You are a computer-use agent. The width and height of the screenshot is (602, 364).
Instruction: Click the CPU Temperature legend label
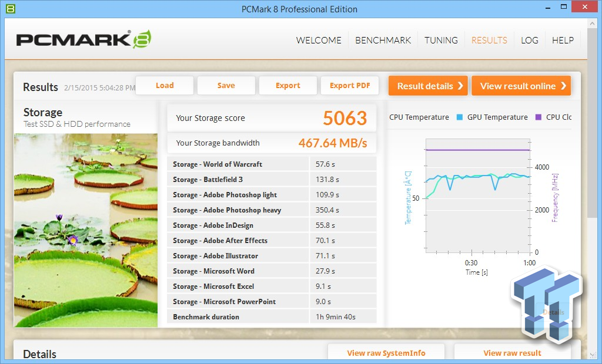click(x=419, y=117)
